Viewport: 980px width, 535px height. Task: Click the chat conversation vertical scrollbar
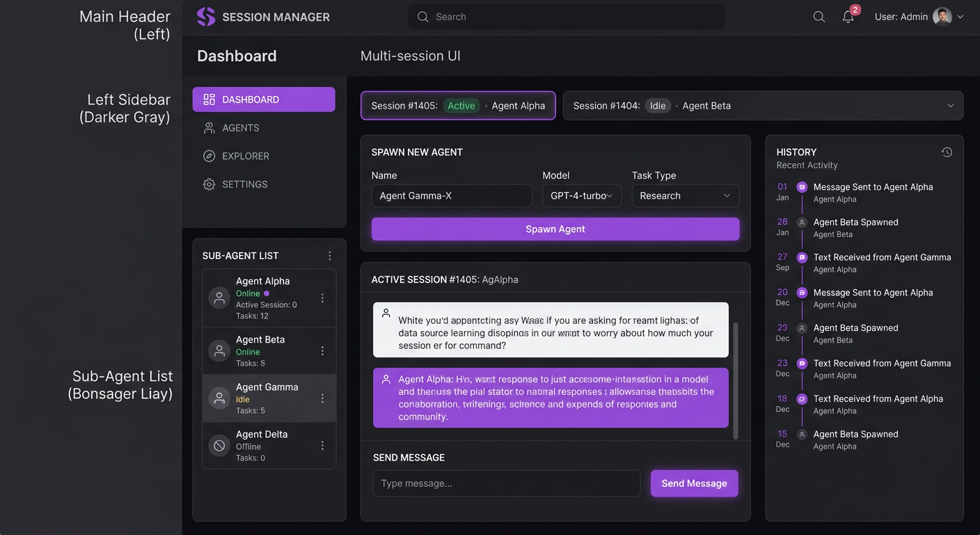point(736,380)
